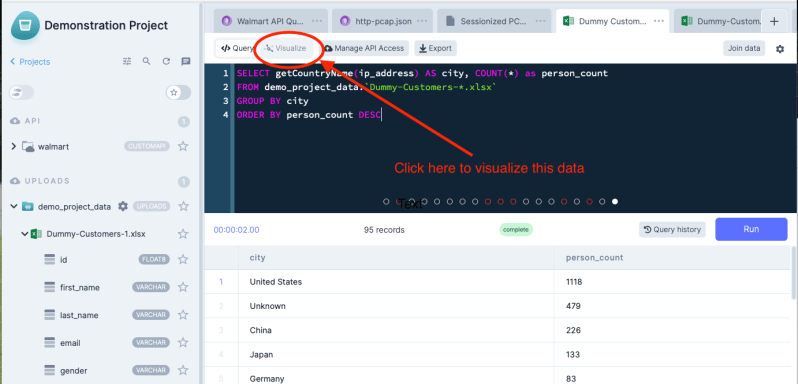Star the id column

point(183,259)
